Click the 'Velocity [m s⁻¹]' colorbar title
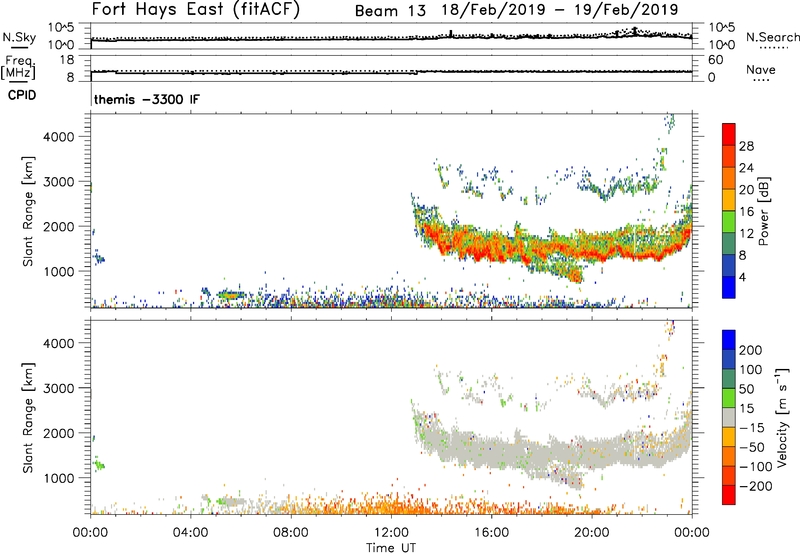The width and height of the screenshot is (800, 554). 782,418
